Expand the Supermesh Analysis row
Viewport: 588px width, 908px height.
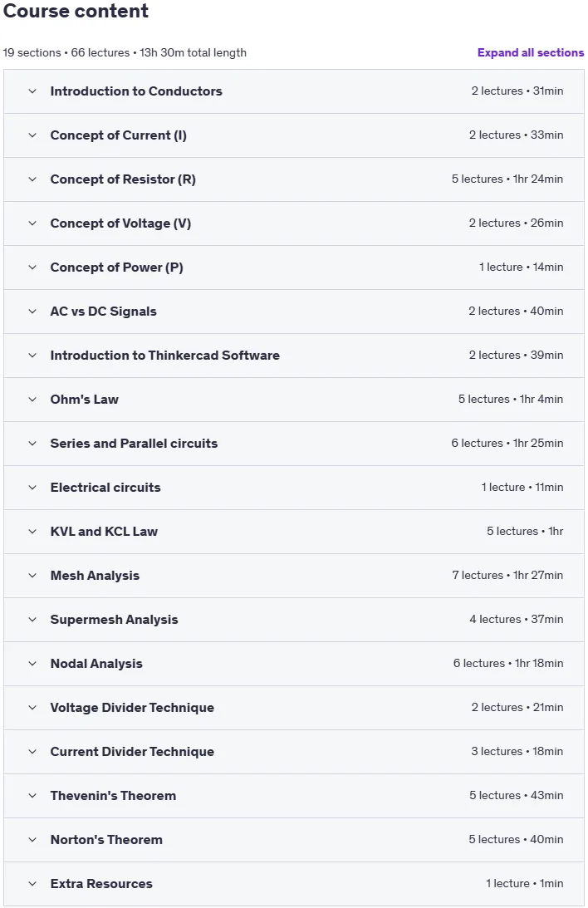[x=294, y=620]
